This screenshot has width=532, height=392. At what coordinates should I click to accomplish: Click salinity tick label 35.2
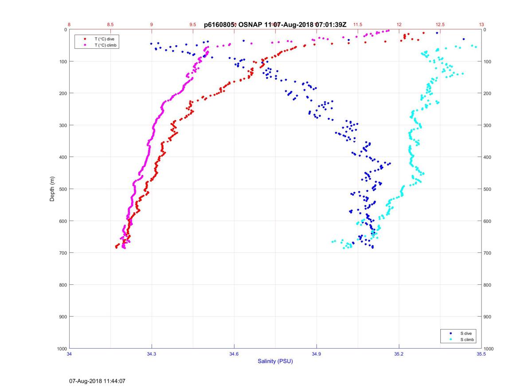point(399,354)
